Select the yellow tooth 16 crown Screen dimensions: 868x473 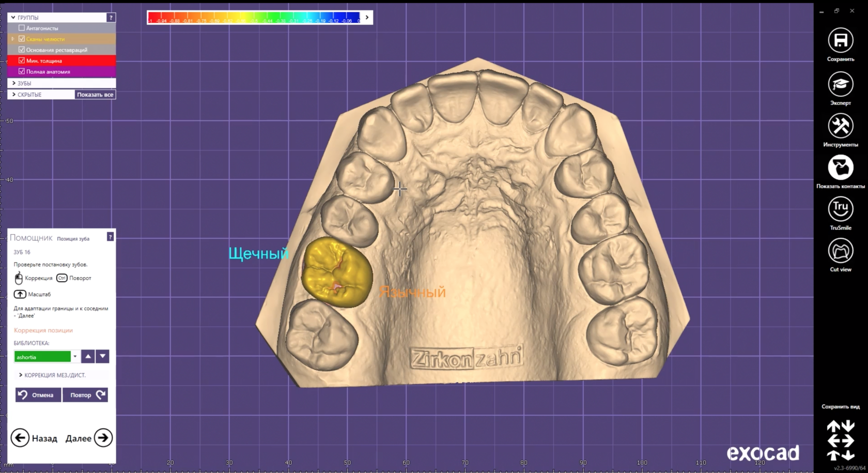click(336, 272)
